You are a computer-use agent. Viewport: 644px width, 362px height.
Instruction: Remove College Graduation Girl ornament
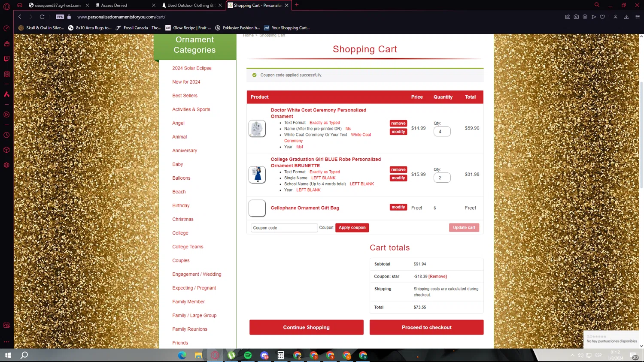(398, 170)
